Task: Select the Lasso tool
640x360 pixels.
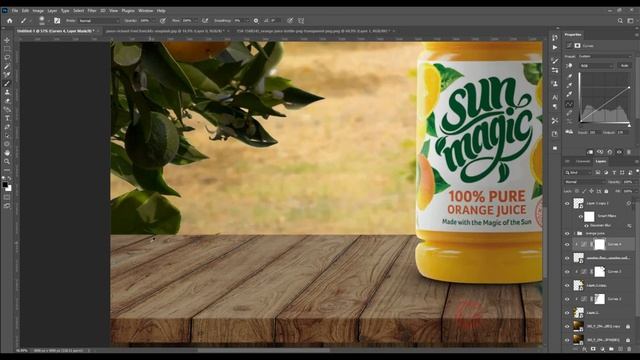Action: tap(7, 58)
